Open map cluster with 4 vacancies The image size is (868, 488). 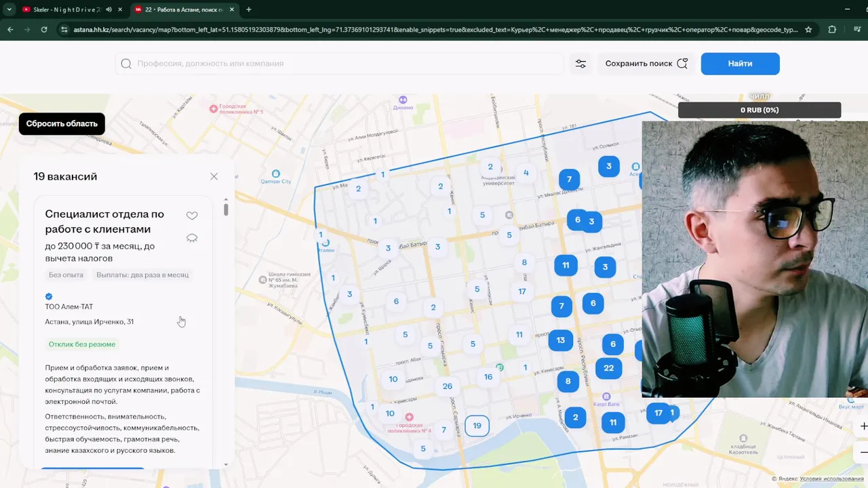tap(526, 173)
